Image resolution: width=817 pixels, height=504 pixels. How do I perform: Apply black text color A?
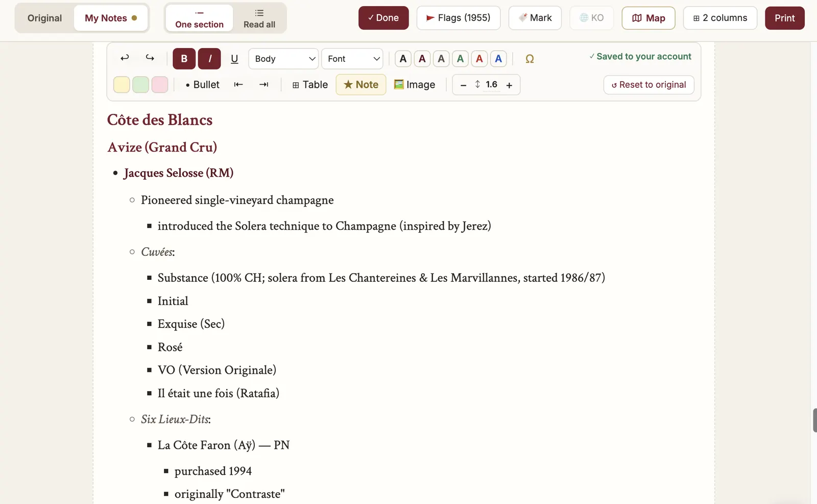click(403, 59)
